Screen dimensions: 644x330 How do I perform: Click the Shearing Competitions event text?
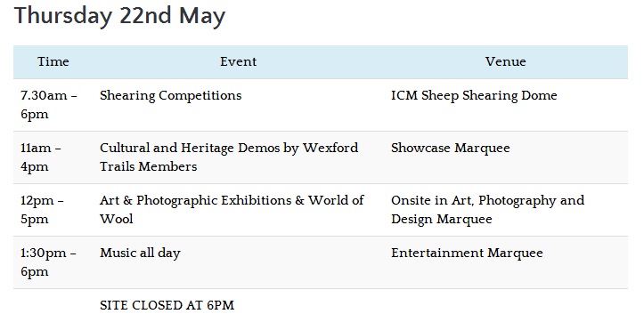click(171, 96)
